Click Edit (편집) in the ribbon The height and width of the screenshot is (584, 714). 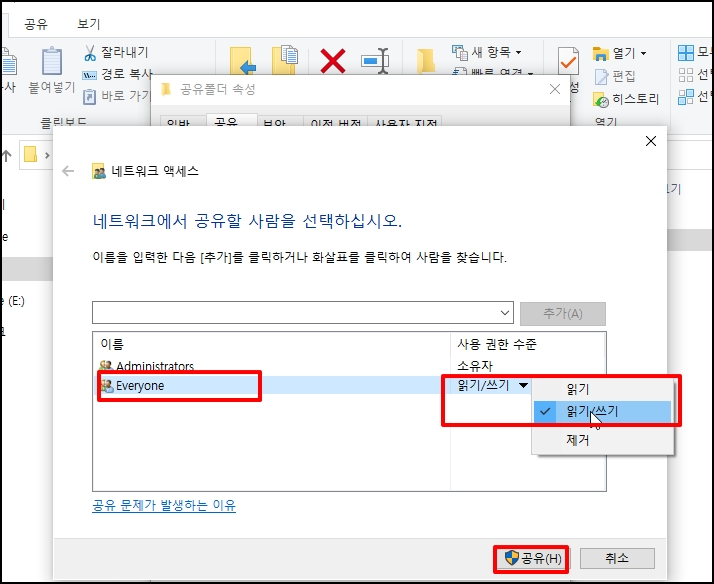coord(615,76)
